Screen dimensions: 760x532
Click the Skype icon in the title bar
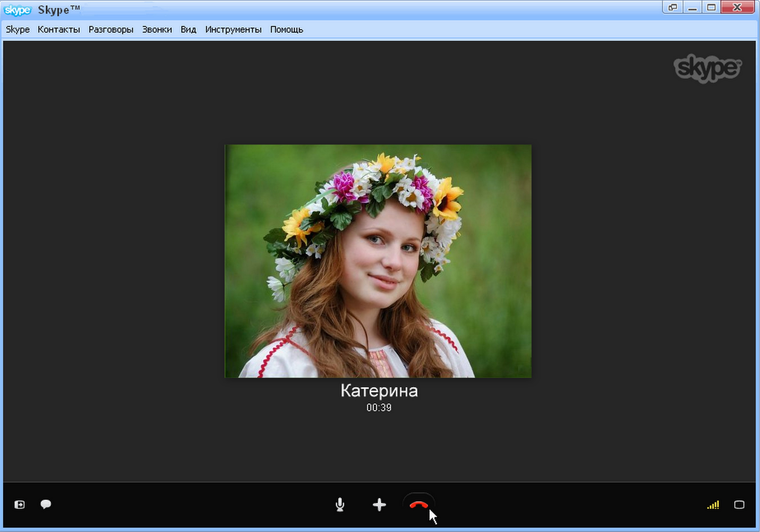[18, 10]
